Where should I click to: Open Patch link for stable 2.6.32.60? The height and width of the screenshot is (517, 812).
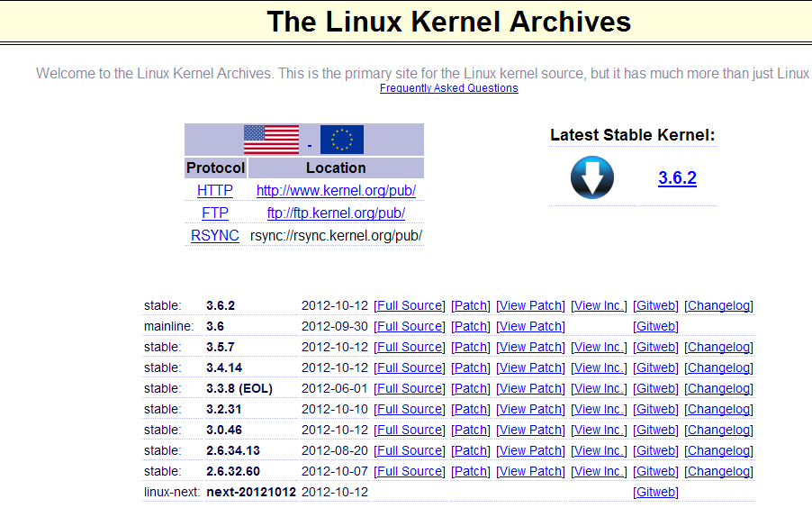(x=471, y=471)
